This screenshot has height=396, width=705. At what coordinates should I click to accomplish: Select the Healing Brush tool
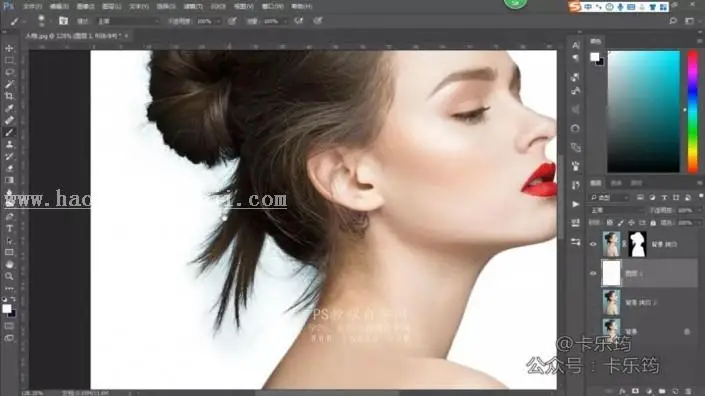point(9,120)
